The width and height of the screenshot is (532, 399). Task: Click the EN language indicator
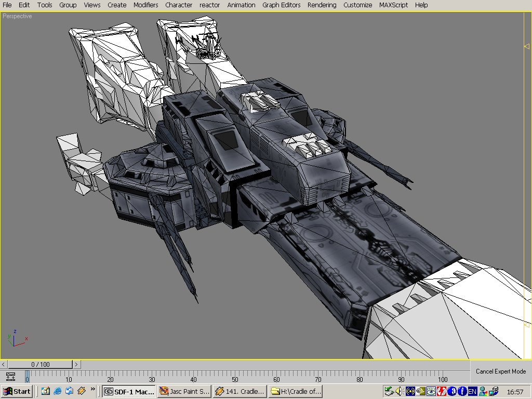472,391
